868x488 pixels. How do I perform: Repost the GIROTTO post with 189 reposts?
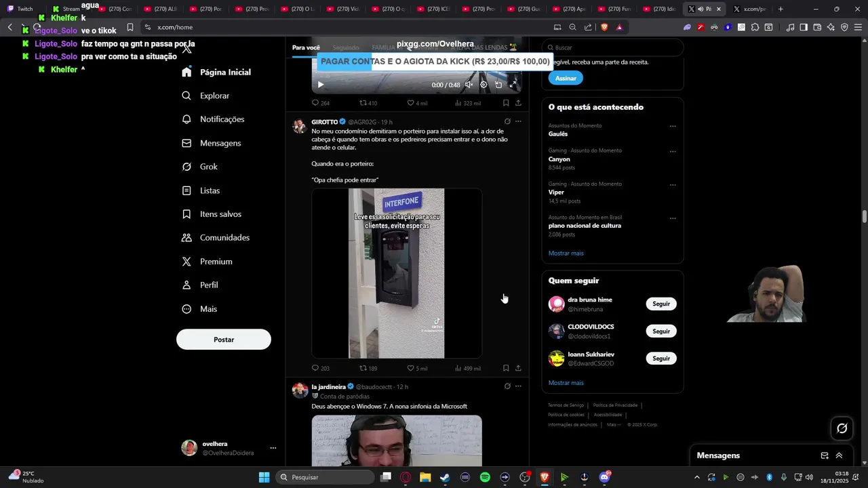[368, 368]
